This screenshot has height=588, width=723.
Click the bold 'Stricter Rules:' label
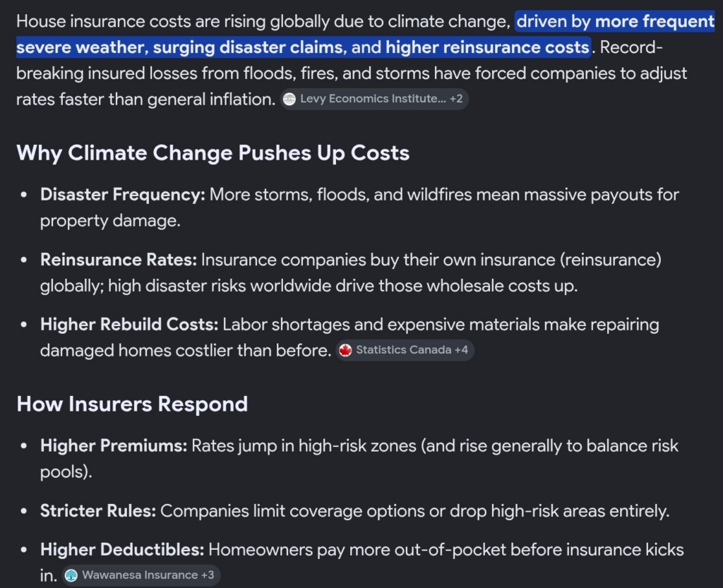point(97,510)
